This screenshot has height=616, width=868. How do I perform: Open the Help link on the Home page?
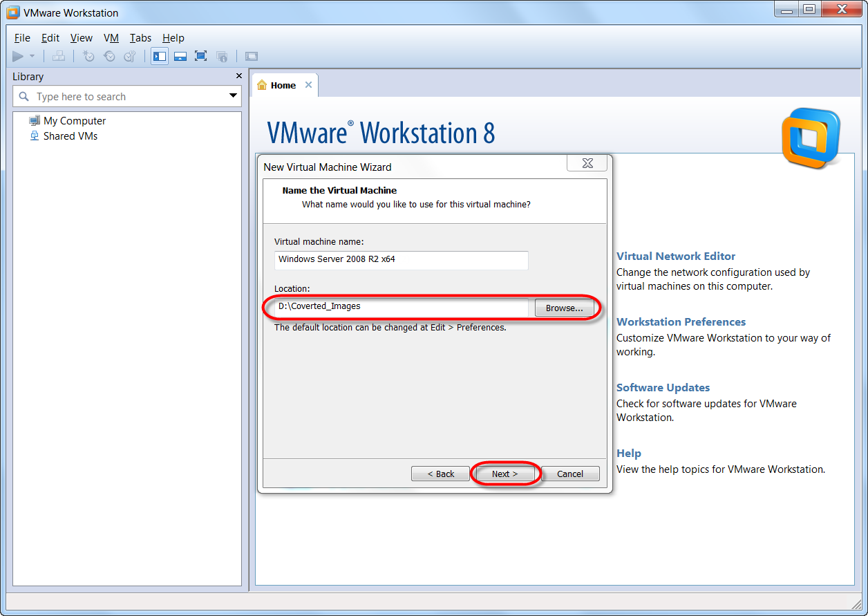click(629, 453)
